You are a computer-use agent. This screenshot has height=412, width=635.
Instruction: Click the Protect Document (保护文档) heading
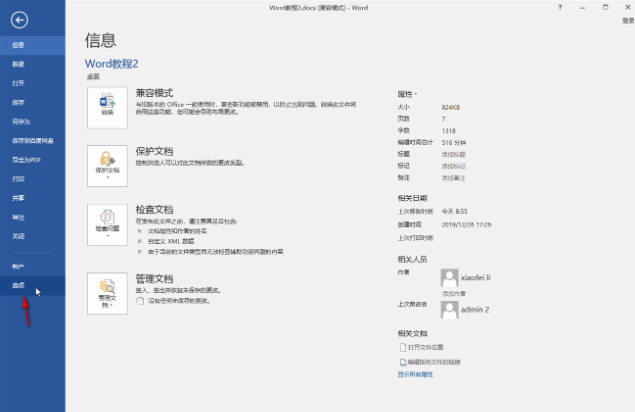[x=154, y=151]
